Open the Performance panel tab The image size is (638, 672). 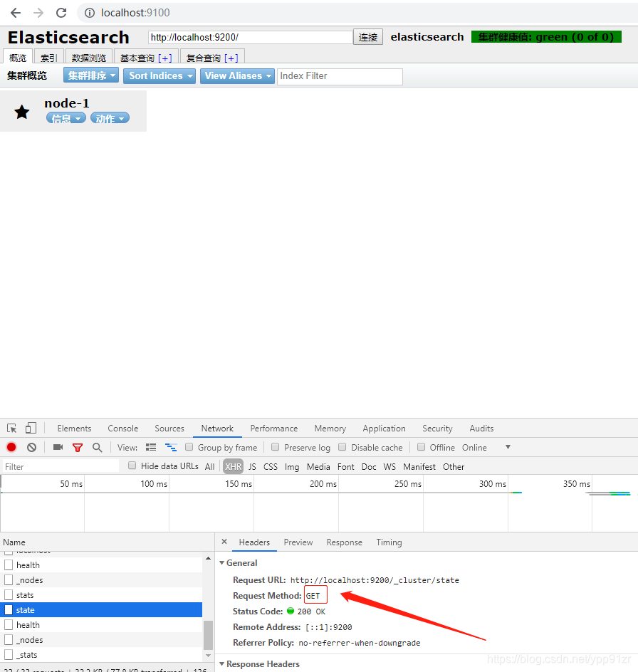(x=274, y=428)
